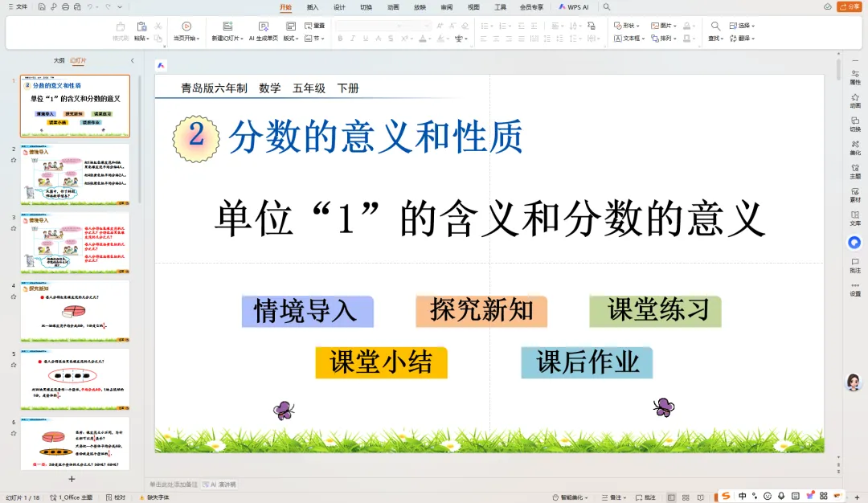Click the search magnifier in the tab bar

tap(607, 7)
